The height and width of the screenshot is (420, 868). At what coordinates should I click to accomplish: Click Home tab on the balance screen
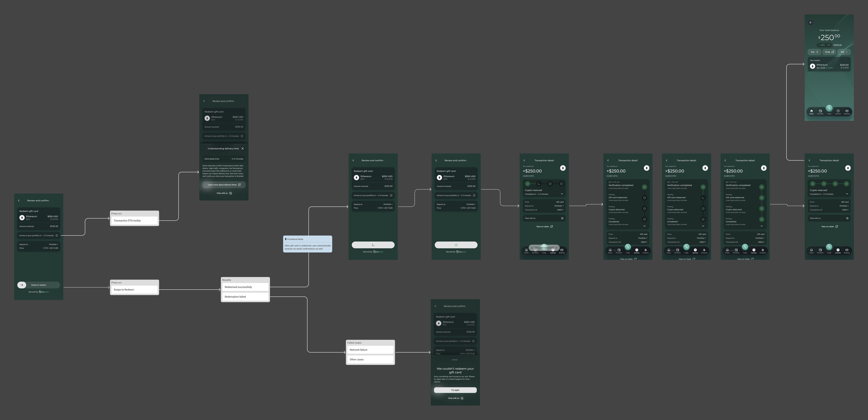(811, 112)
